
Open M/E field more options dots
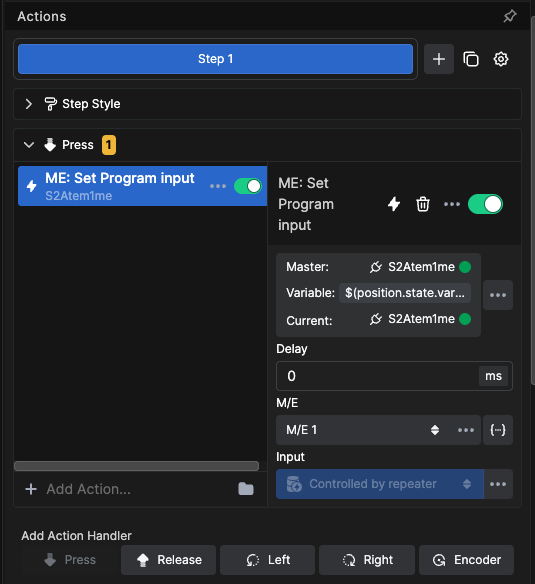tap(466, 430)
